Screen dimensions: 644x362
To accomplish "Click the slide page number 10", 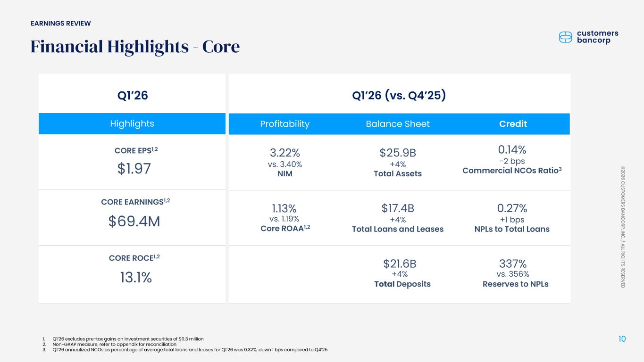I will (622, 339).
